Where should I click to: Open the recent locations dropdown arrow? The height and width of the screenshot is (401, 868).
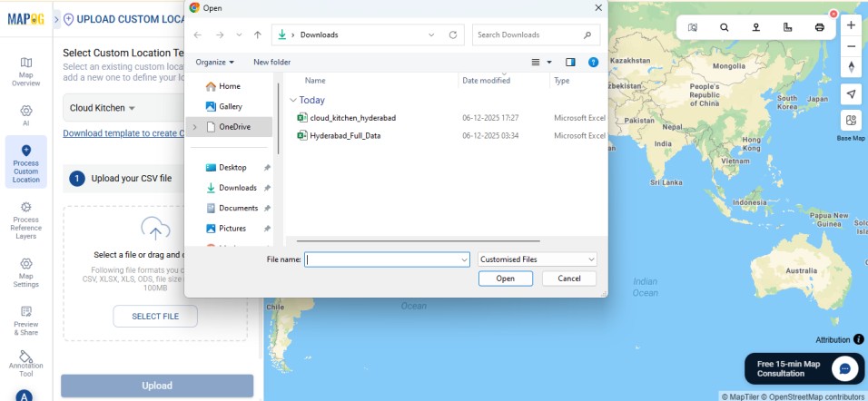pyautogui.click(x=239, y=34)
